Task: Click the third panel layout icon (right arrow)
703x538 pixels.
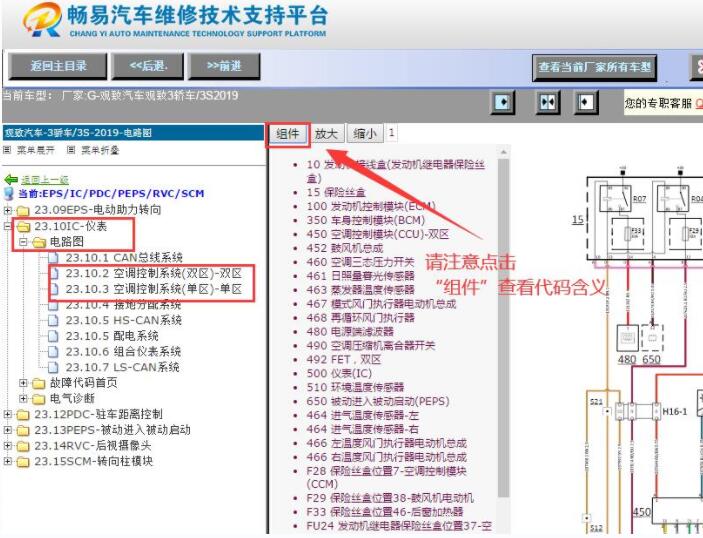Action: point(586,102)
